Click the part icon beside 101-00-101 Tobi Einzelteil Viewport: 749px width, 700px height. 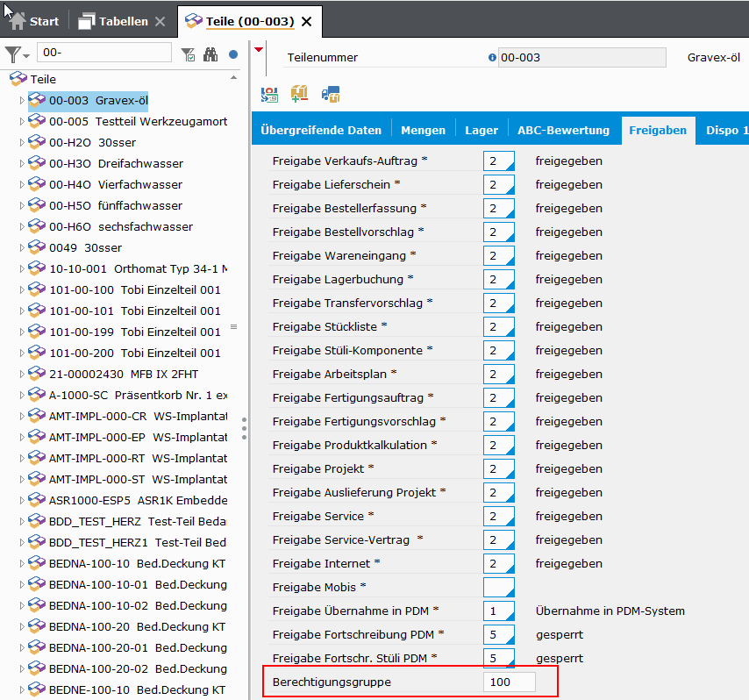pos(37,311)
